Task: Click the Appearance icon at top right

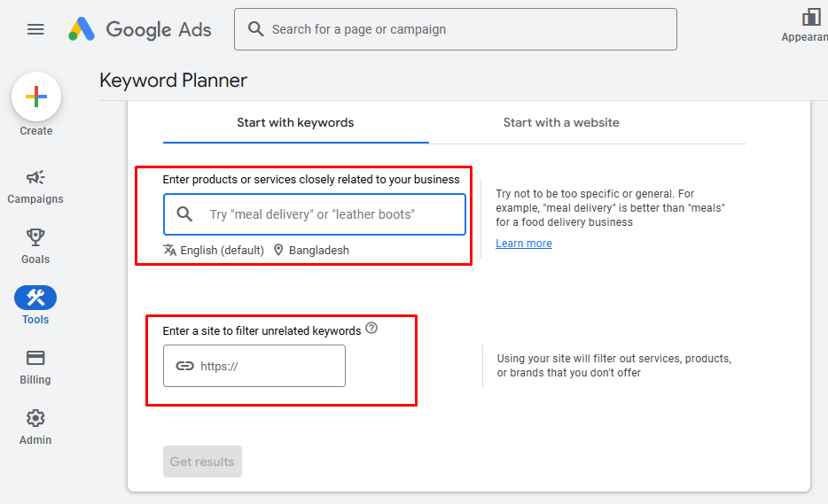Action: click(810, 18)
